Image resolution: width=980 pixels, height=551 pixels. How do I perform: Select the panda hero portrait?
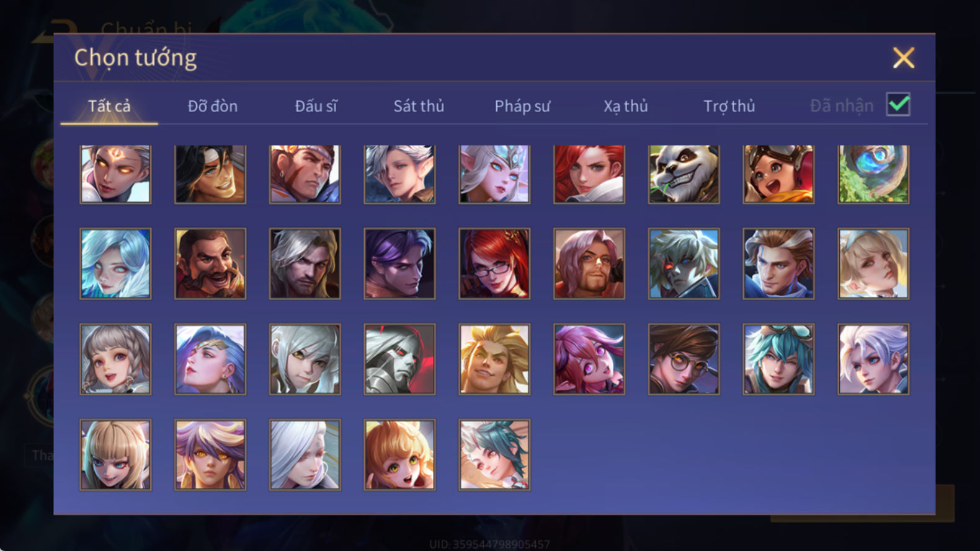684,174
